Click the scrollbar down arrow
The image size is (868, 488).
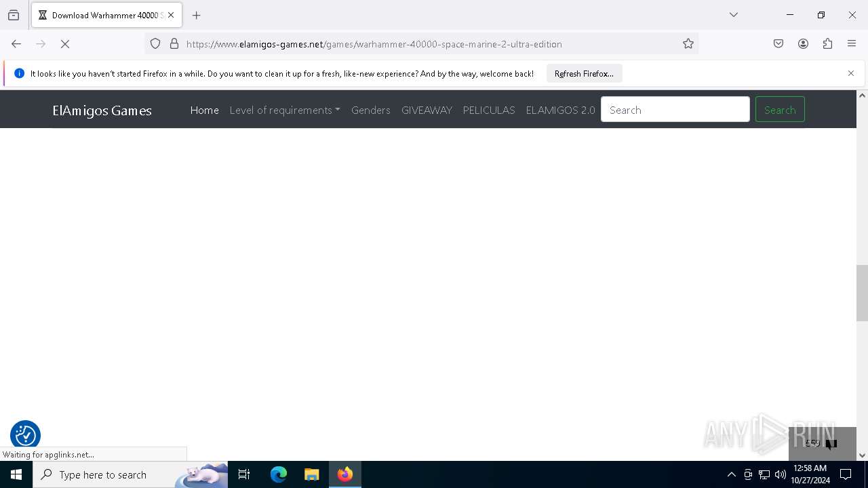(x=862, y=455)
